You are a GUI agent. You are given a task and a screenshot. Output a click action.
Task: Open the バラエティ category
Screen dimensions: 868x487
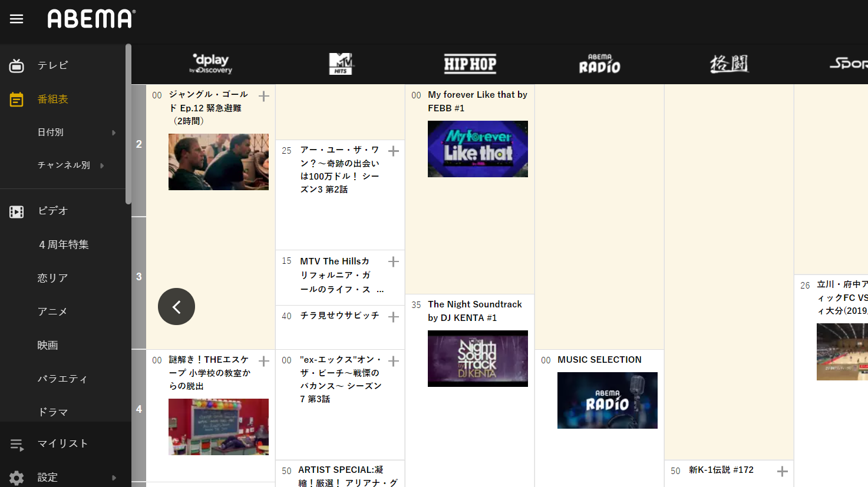pyautogui.click(x=62, y=379)
